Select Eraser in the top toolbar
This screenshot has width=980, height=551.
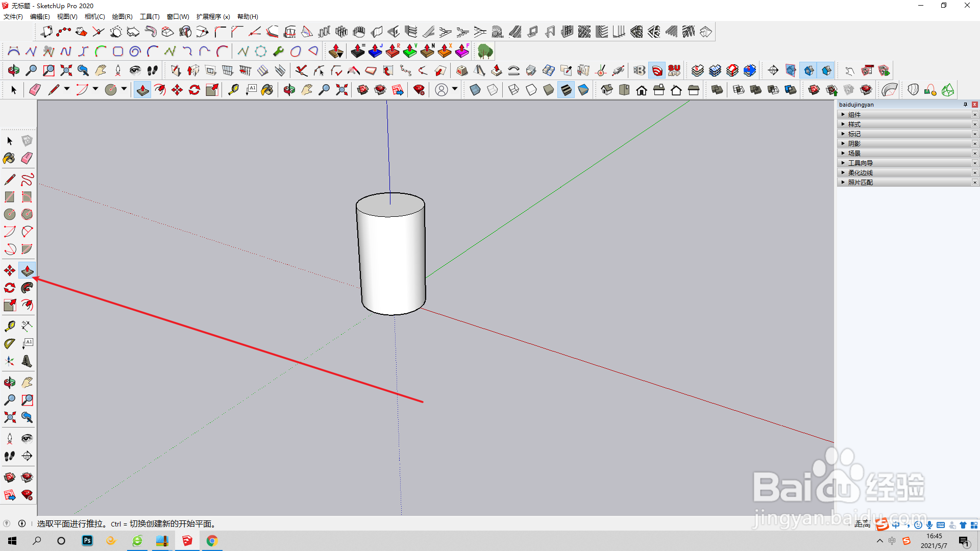(35, 90)
